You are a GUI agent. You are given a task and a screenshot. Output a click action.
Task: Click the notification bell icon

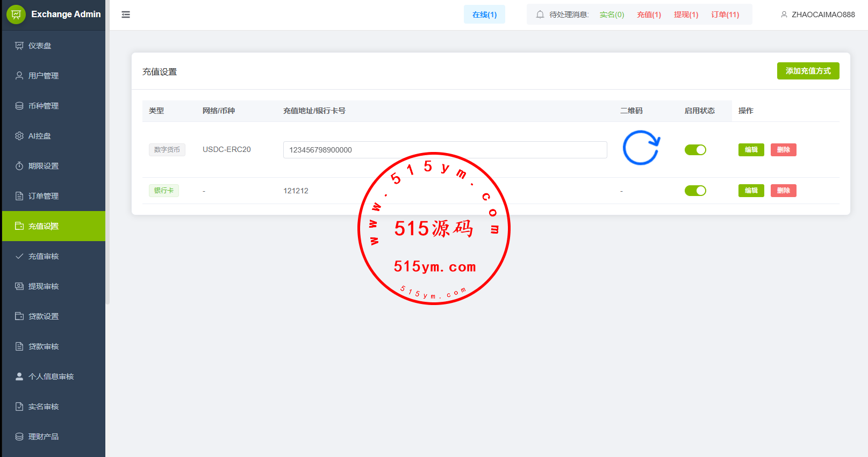point(540,14)
